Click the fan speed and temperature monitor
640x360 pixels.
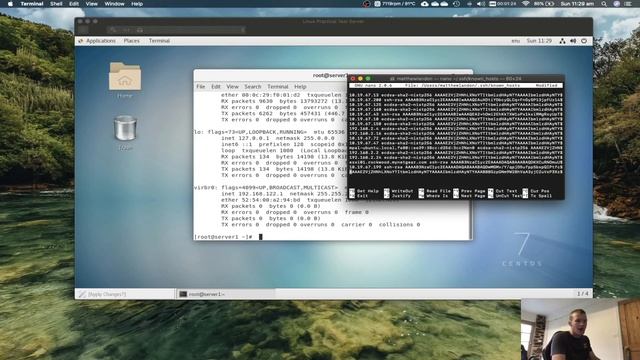395,4
